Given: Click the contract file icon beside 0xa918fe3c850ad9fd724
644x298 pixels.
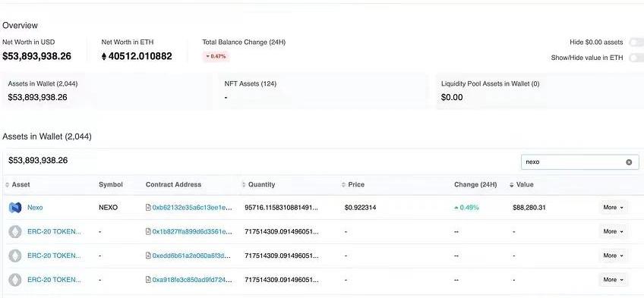Looking at the screenshot, I should 148,280.
